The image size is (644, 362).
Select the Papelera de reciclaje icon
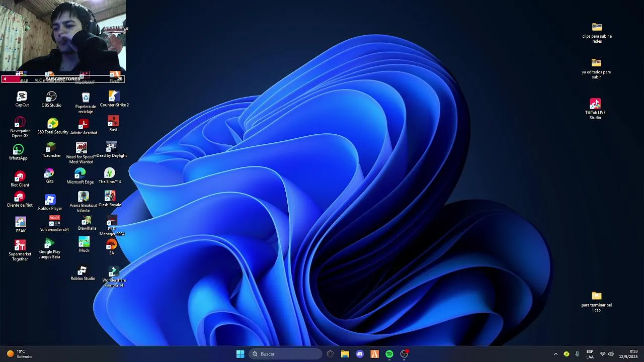(x=86, y=103)
